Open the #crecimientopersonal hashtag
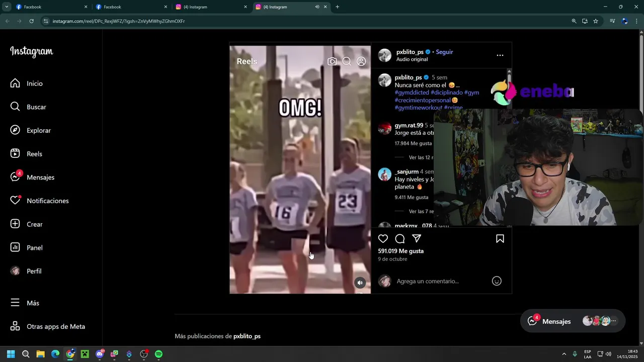Viewport: 644px width, 362px height. (423, 100)
